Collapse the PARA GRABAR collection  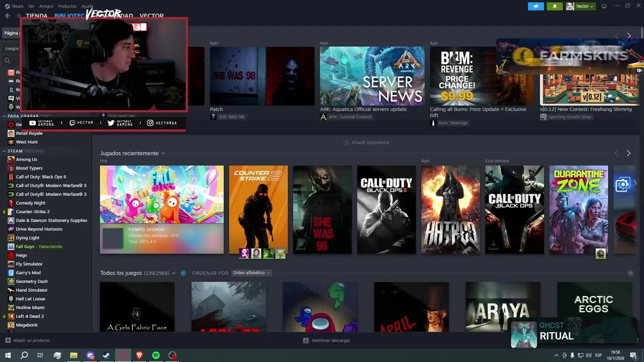(5, 116)
